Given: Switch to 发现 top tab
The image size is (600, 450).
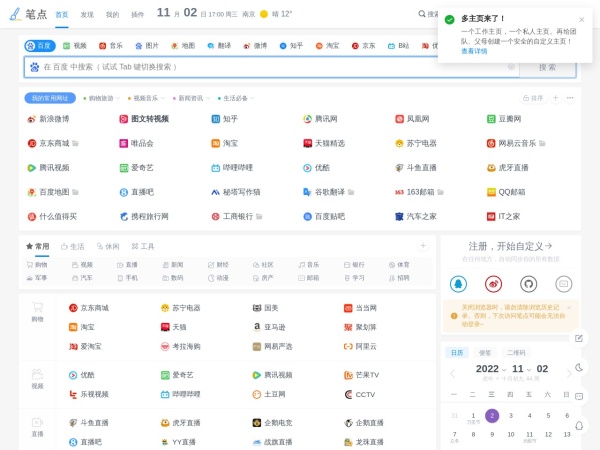Looking at the screenshot, I should pos(87,15).
